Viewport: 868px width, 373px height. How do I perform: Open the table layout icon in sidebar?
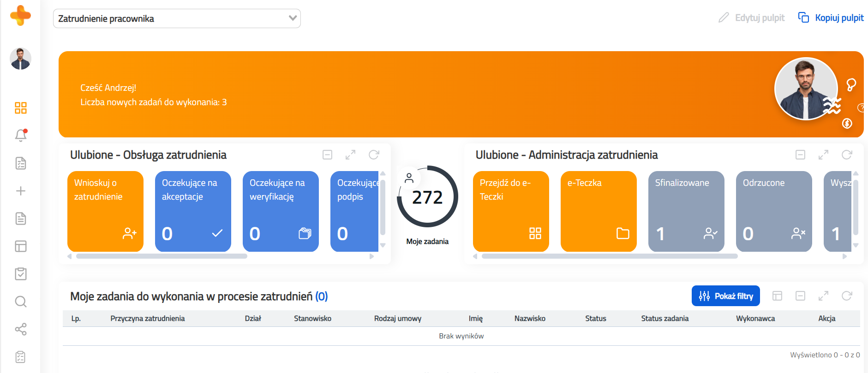[21, 246]
